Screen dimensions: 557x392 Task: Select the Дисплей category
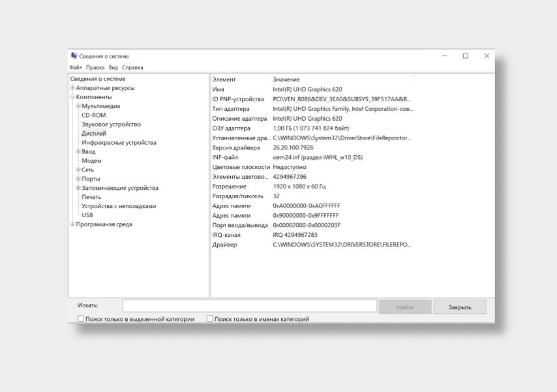[x=94, y=133]
